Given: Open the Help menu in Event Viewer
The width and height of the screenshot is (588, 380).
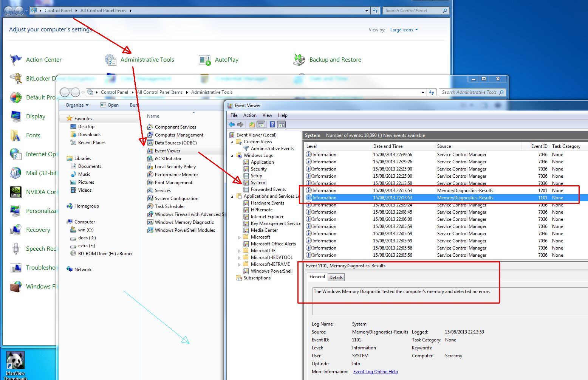Looking at the screenshot, I should point(283,115).
